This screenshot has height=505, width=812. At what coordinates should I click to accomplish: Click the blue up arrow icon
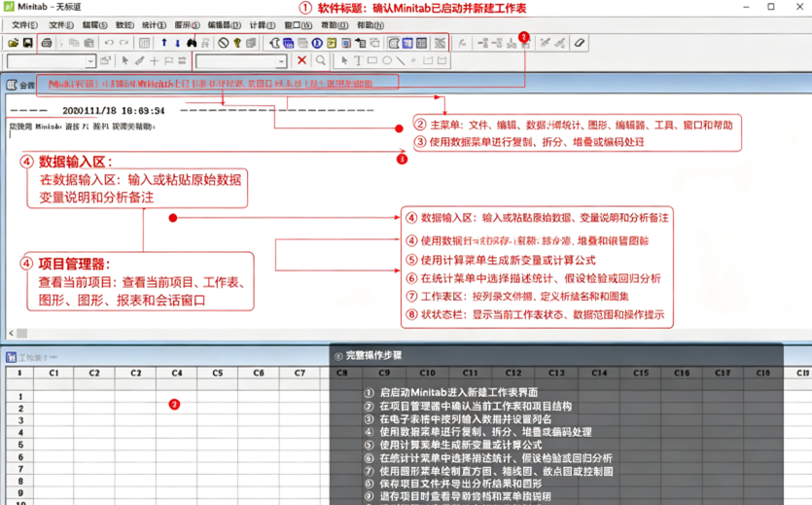(x=164, y=43)
